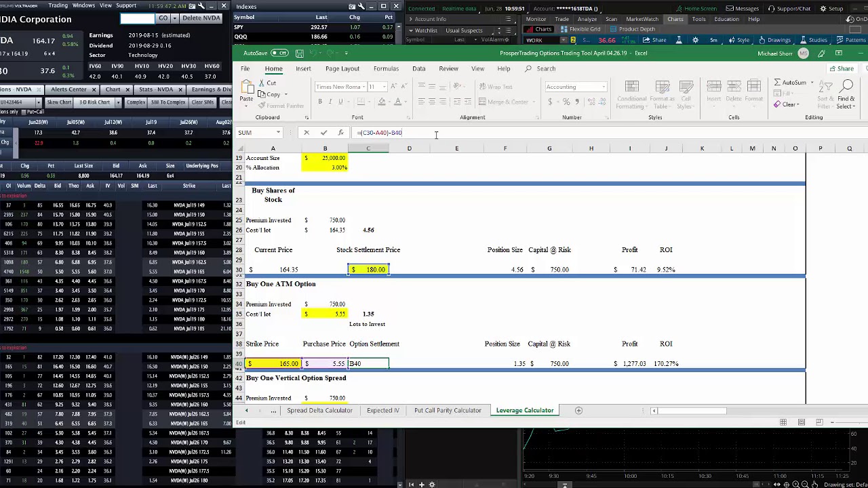Screen dimensions: 868x488
Task: Click the Delete NVDA button
Action: tap(201, 18)
